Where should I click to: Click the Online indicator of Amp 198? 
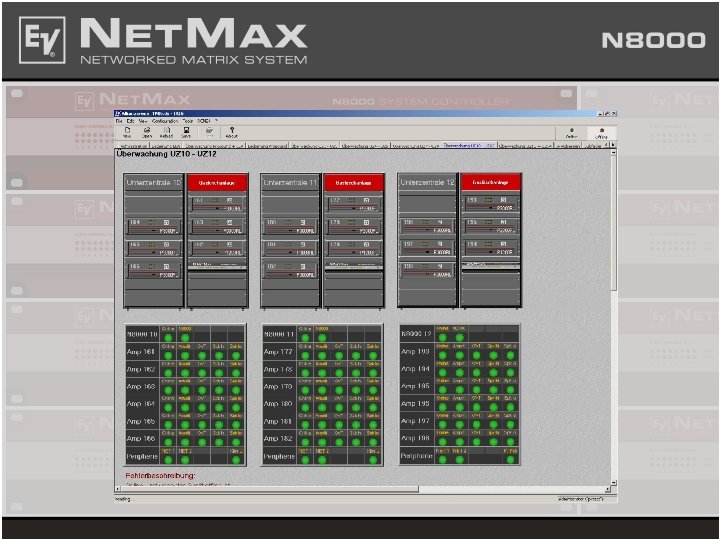[443, 442]
